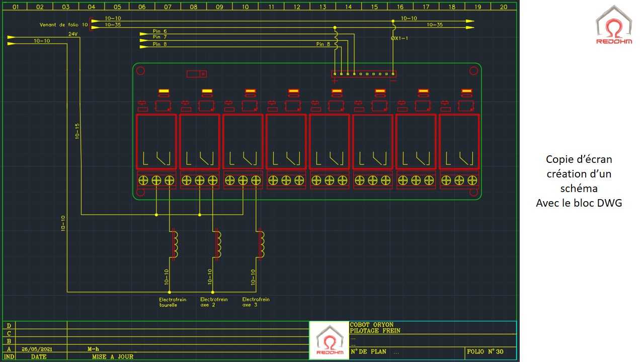Click the '26/05/2021' date cell
The height and width of the screenshot is (362, 644).
point(41,349)
